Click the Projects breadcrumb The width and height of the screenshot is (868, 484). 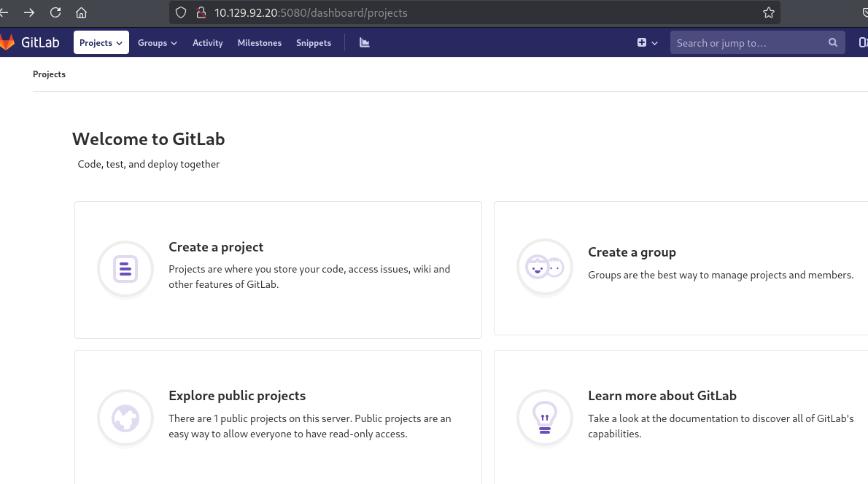pyautogui.click(x=49, y=74)
